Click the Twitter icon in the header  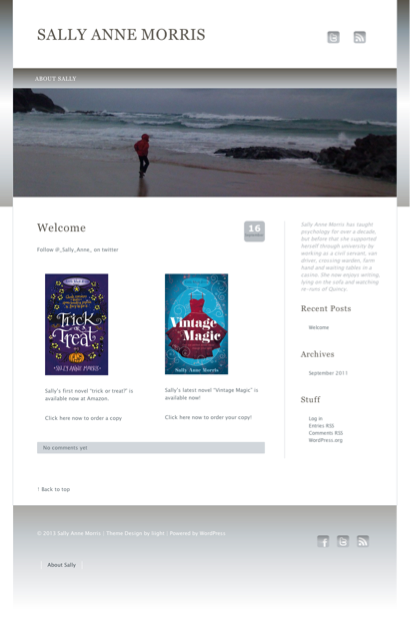coord(333,37)
